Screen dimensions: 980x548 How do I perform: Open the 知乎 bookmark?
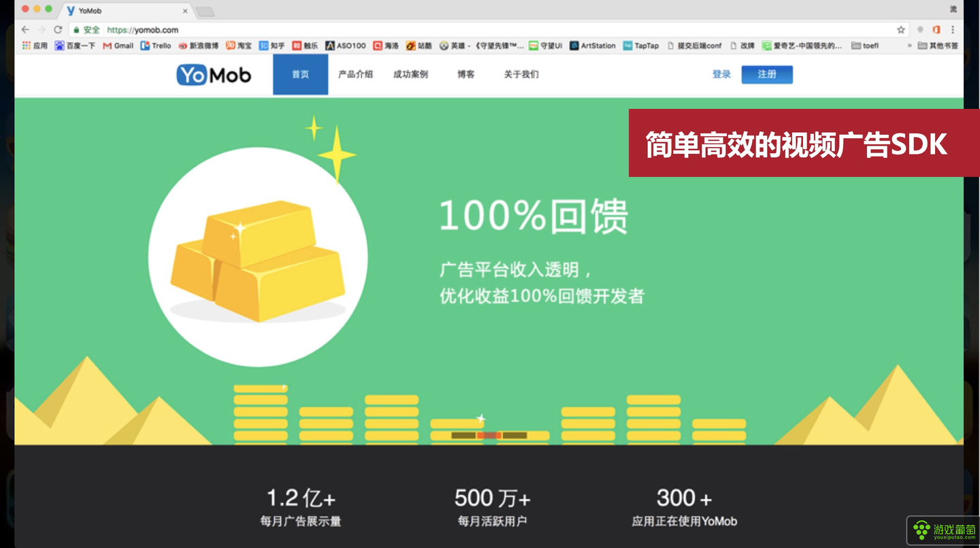(272, 46)
